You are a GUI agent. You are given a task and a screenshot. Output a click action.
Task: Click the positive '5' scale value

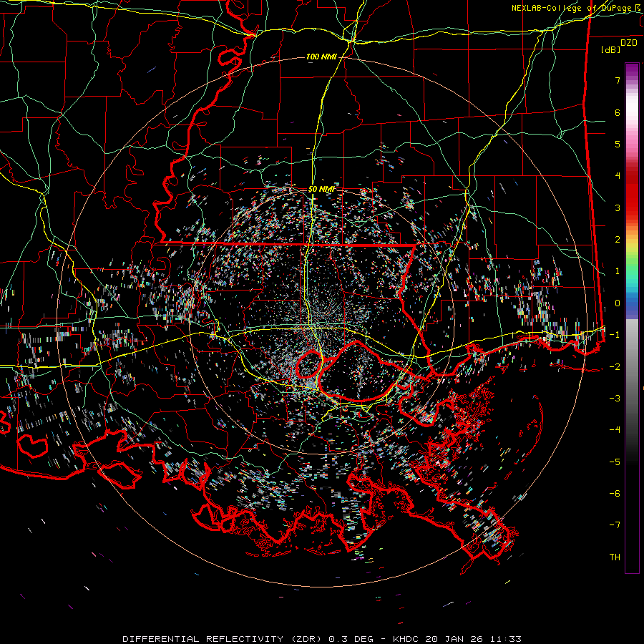[618, 144]
